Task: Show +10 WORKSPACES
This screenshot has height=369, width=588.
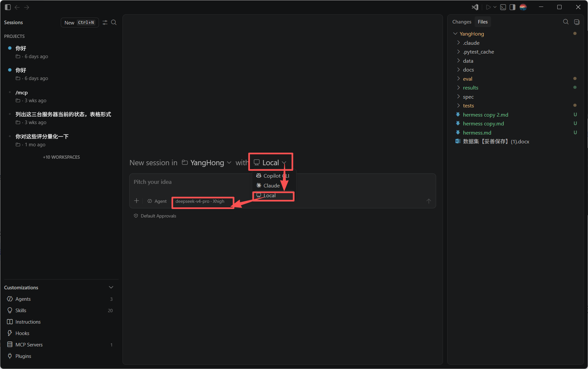Action: pyautogui.click(x=61, y=157)
